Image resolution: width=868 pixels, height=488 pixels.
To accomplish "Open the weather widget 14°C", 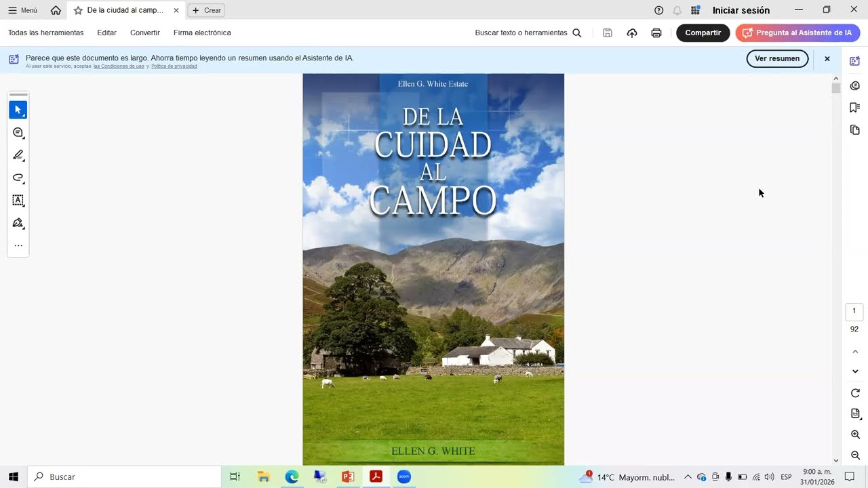I will [x=627, y=477].
